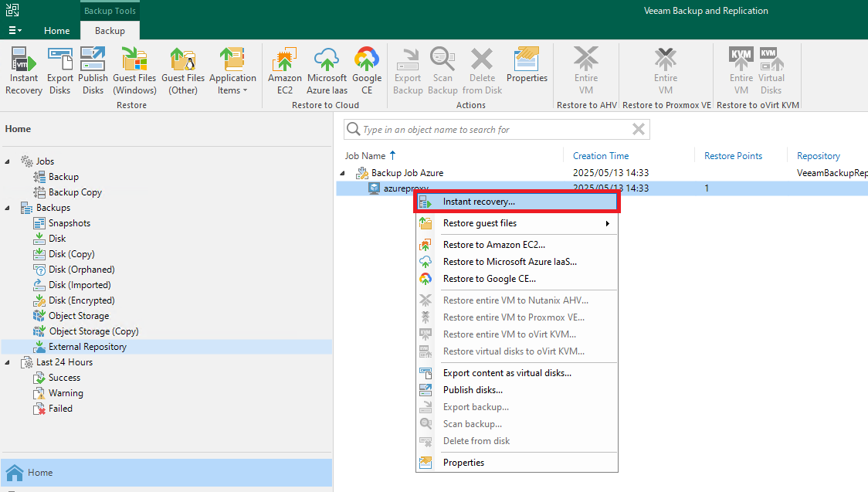
Task: Clear the search box with X
Action: (x=639, y=130)
